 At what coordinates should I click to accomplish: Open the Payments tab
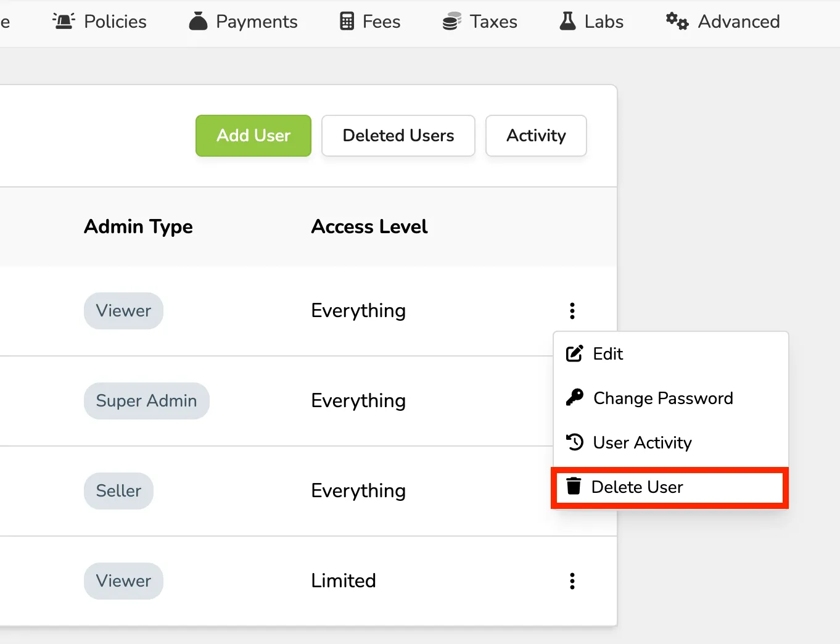[243, 22]
